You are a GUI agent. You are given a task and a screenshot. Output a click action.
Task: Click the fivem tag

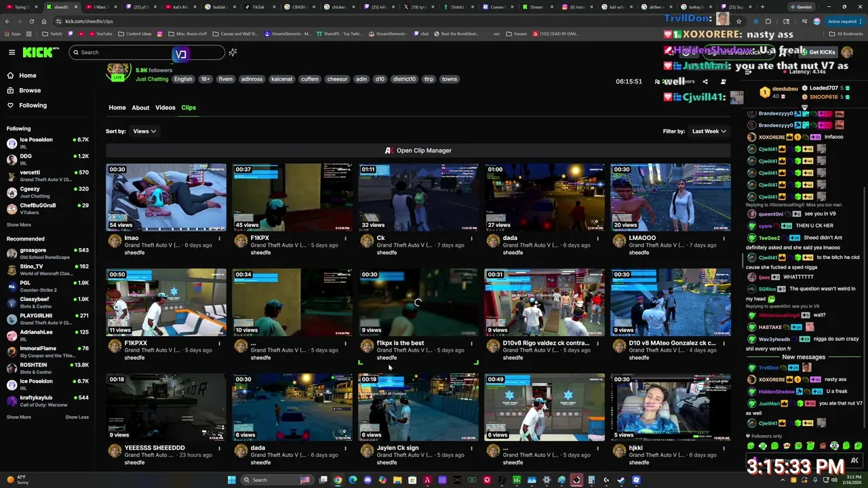[226, 79]
